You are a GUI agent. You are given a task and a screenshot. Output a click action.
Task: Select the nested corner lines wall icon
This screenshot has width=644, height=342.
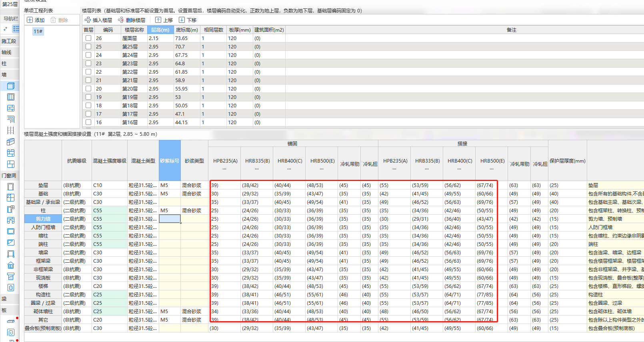click(11, 119)
